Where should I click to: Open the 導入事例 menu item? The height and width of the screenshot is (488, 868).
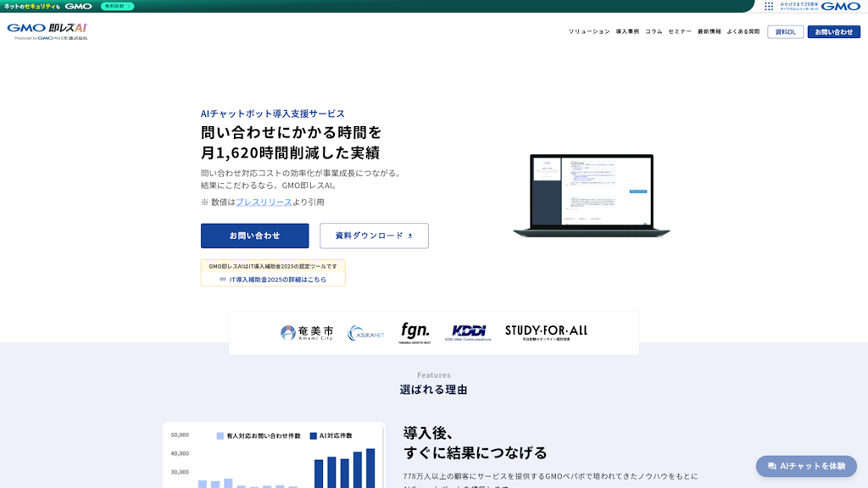coord(627,32)
